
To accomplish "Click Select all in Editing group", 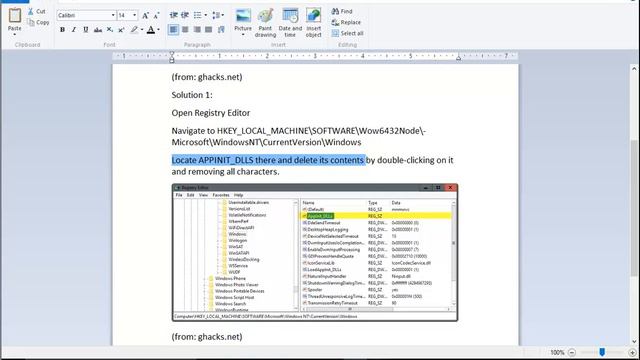I will point(347,33).
